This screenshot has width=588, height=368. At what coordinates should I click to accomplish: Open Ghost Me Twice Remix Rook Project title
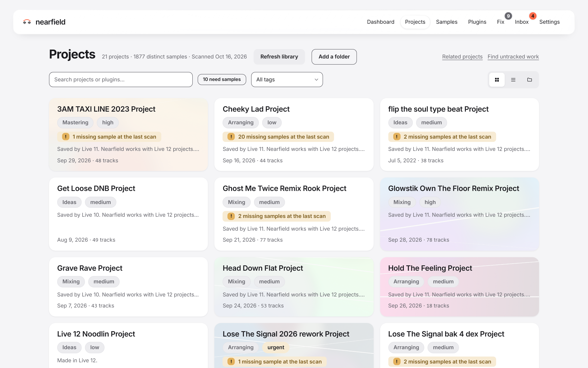(285, 188)
